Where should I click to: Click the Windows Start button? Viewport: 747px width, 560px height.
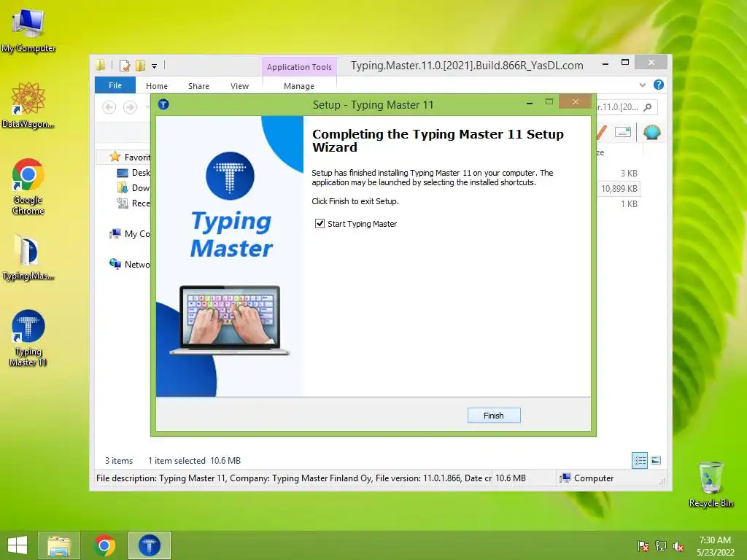18,545
